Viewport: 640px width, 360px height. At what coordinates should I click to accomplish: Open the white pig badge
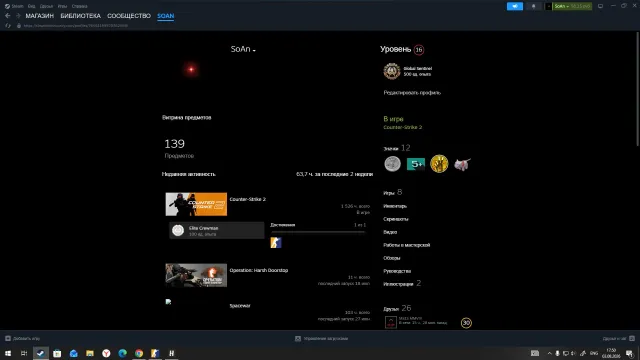[x=462, y=164]
